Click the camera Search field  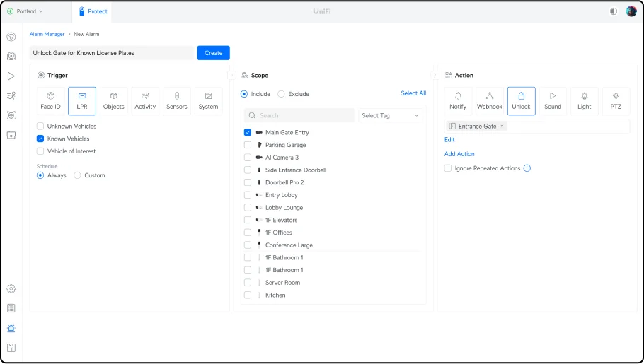[299, 116]
